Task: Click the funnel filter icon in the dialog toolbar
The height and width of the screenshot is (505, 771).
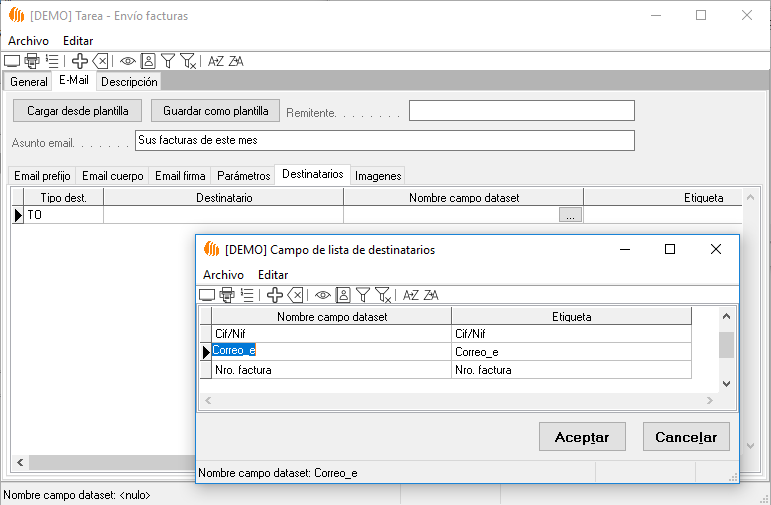Action: (362, 295)
